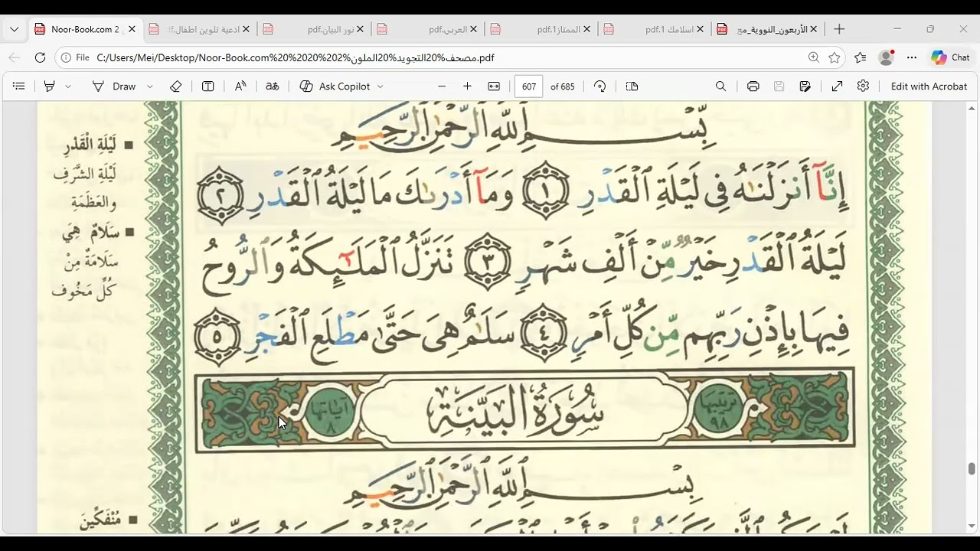The width and height of the screenshot is (980, 551).
Task: Close the اسلامك.1.pdf tab
Action: click(x=701, y=29)
